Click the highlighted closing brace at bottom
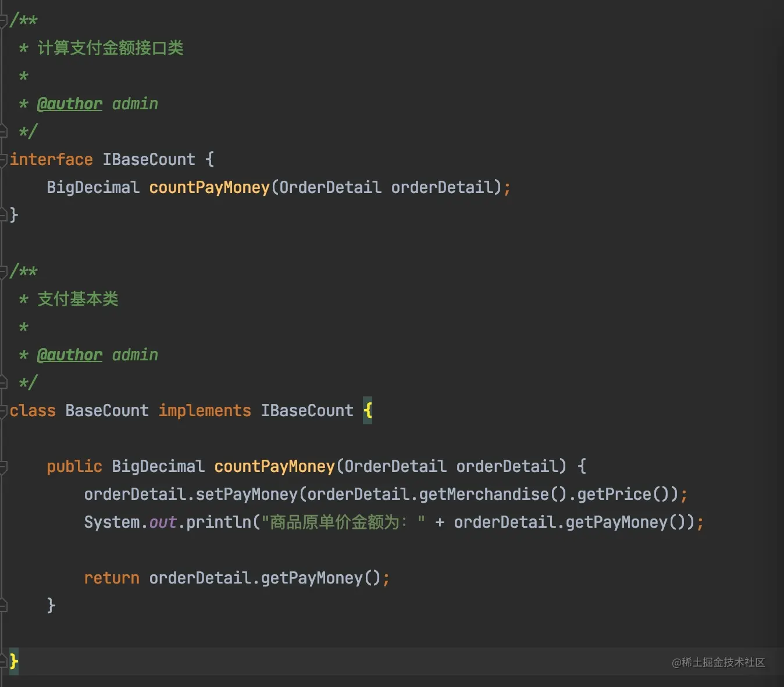Viewport: 784px width, 687px height. click(14, 661)
